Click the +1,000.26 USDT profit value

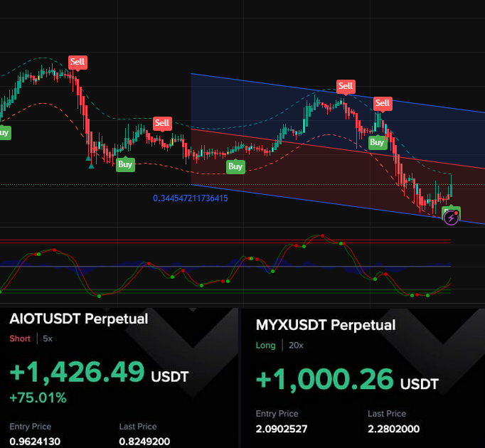[347, 380]
